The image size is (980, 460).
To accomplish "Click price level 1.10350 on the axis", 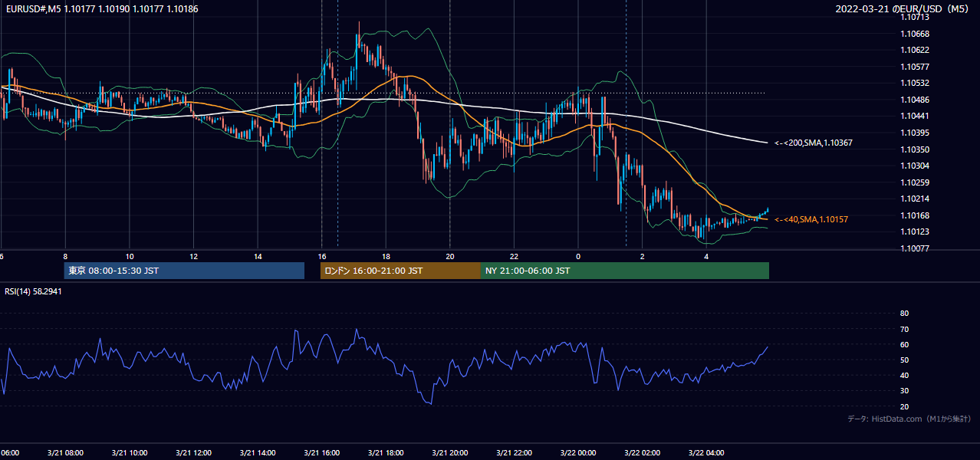I will 914,149.
